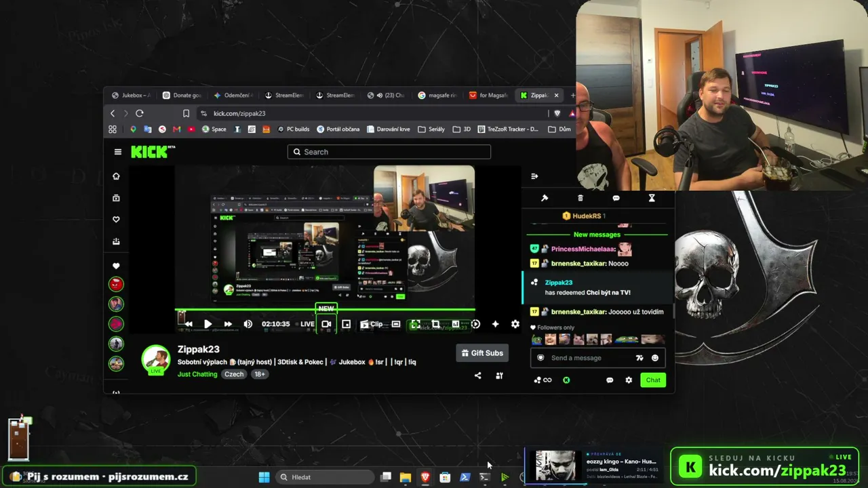This screenshot has height=488, width=868.
Task: Toggle mini player mode
Action: 346,324
